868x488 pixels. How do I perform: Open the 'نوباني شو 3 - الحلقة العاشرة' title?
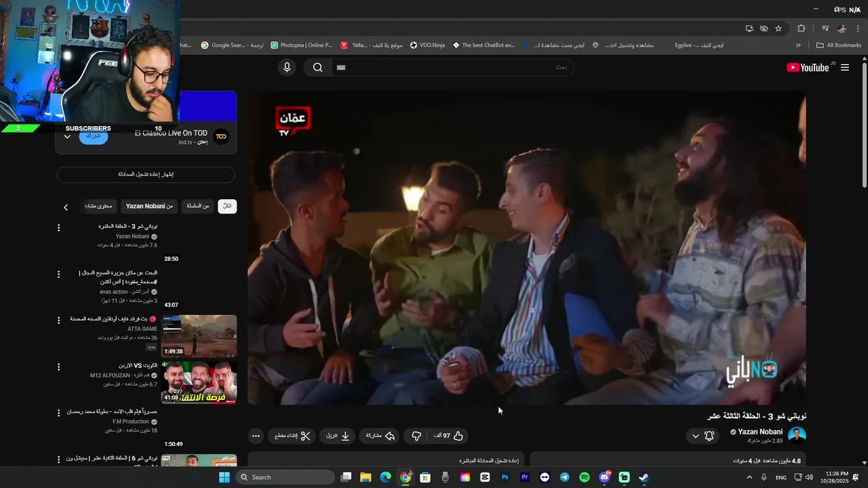tap(128, 226)
